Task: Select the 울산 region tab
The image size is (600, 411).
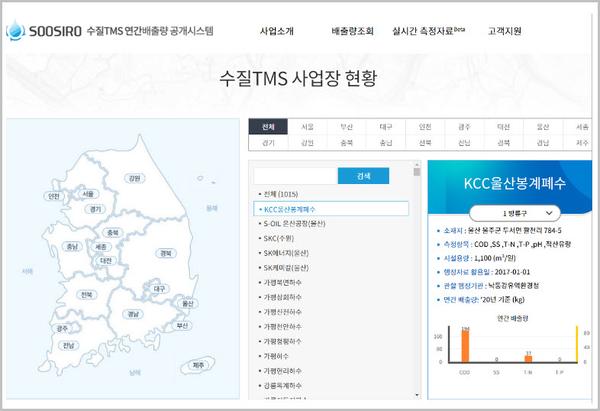Action: tap(543, 127)
